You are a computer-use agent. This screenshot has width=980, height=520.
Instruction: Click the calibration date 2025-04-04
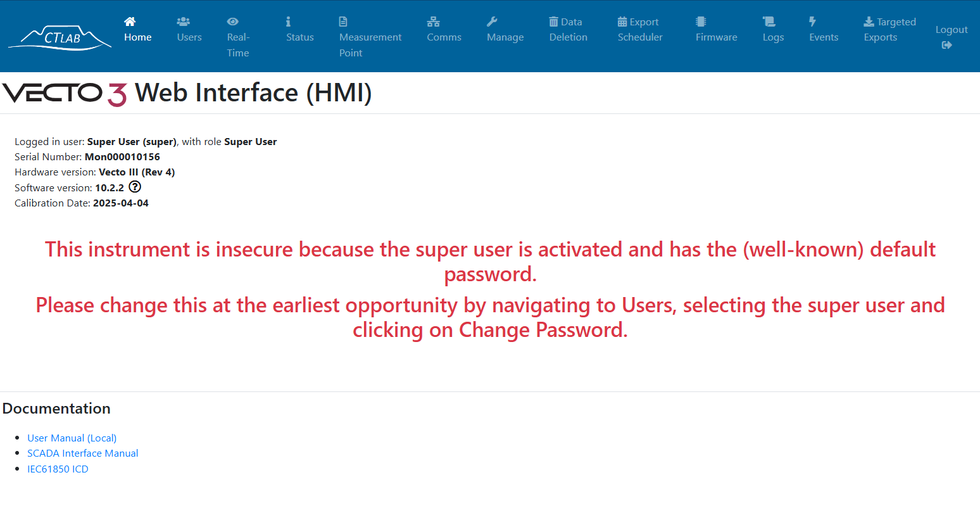[121, 203]
